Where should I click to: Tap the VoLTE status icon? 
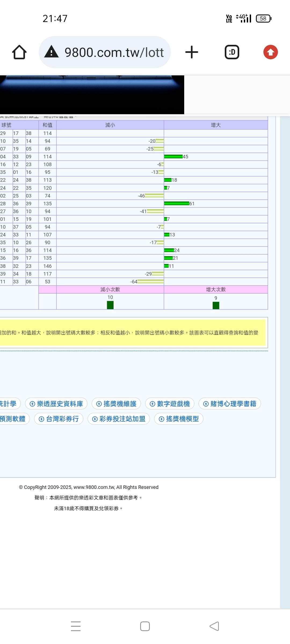tap(229, 19)
